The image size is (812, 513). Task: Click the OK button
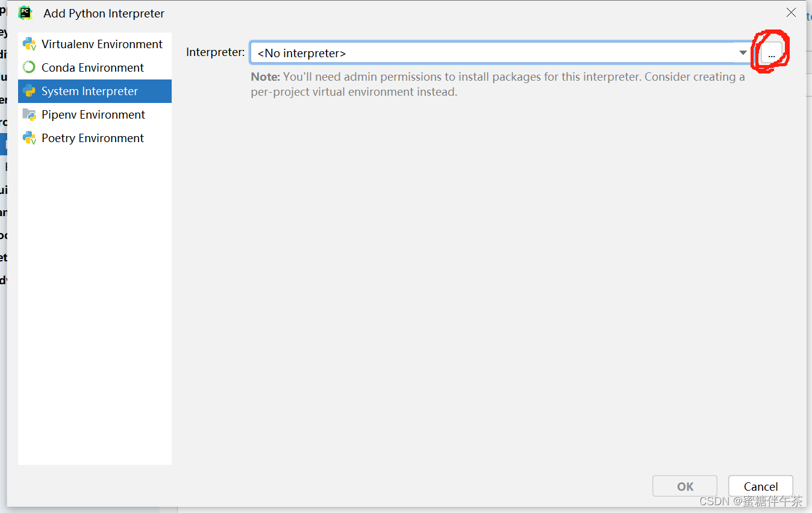tap(685, 487)
